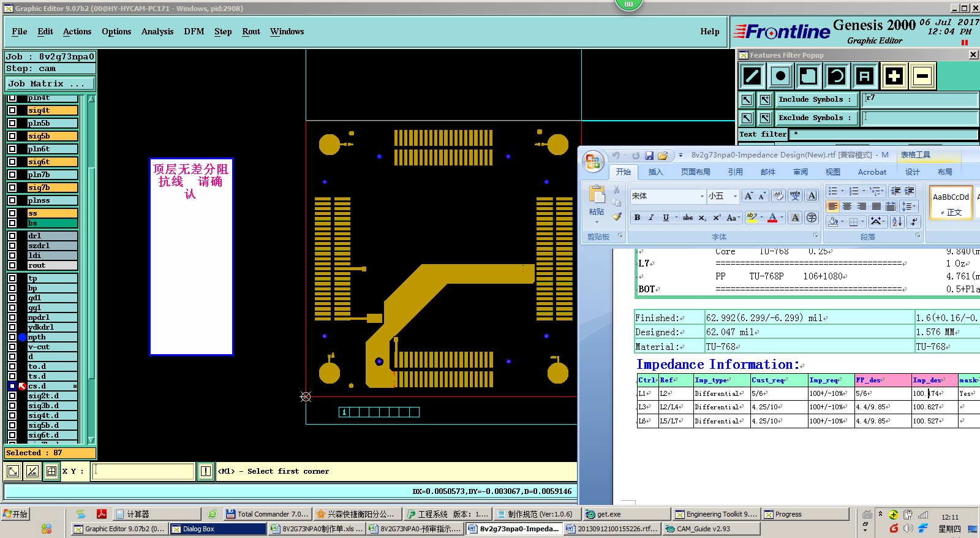
Task: Click the save icon in Word toolbar
Action: (649, 156)
